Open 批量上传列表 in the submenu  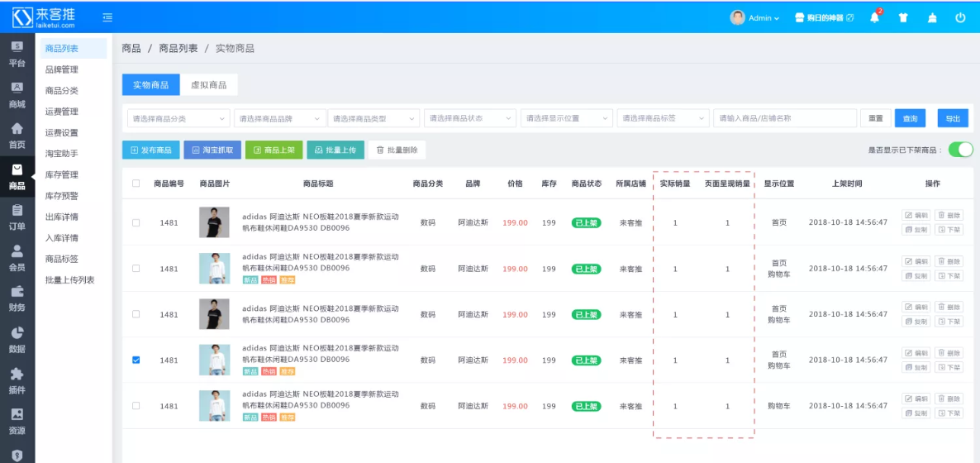[x=70, y=279]
